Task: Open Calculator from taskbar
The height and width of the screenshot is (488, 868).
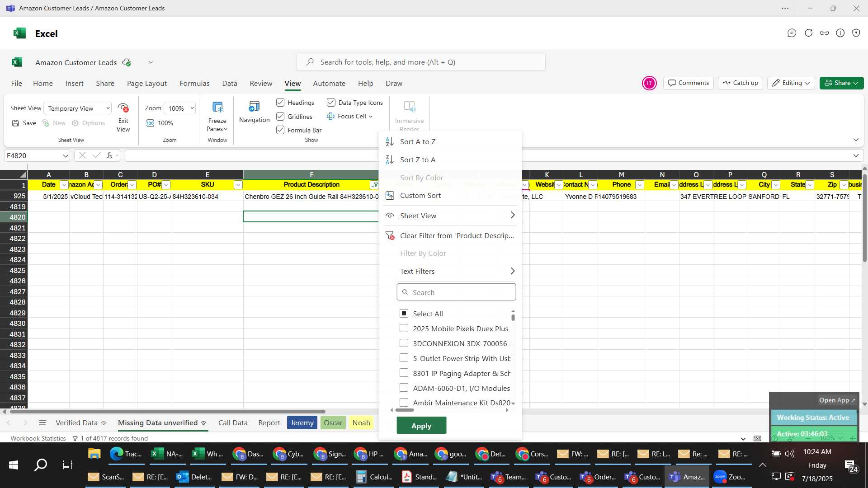Action: (x=375, y=477)
